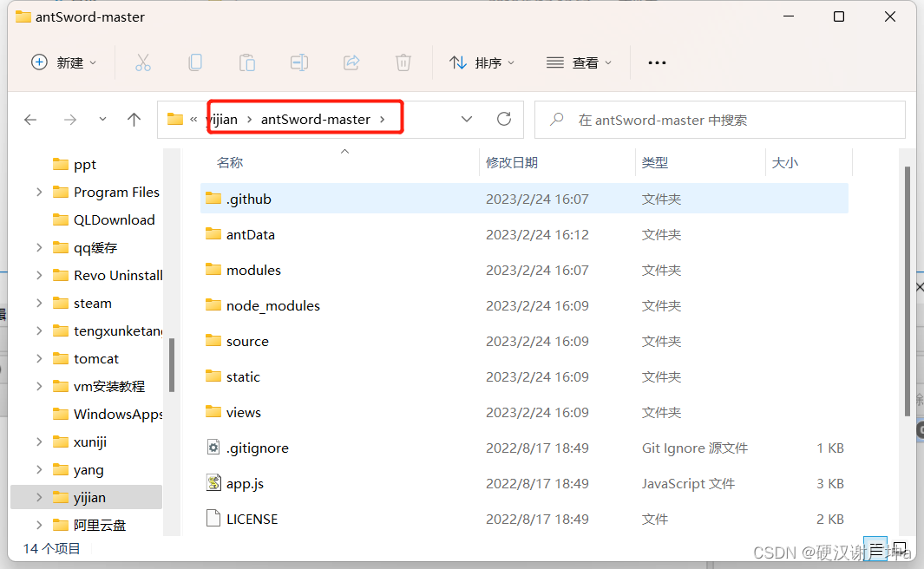Click the address bar folder icon
The image size is (924, 569).
tap(175, 120)
